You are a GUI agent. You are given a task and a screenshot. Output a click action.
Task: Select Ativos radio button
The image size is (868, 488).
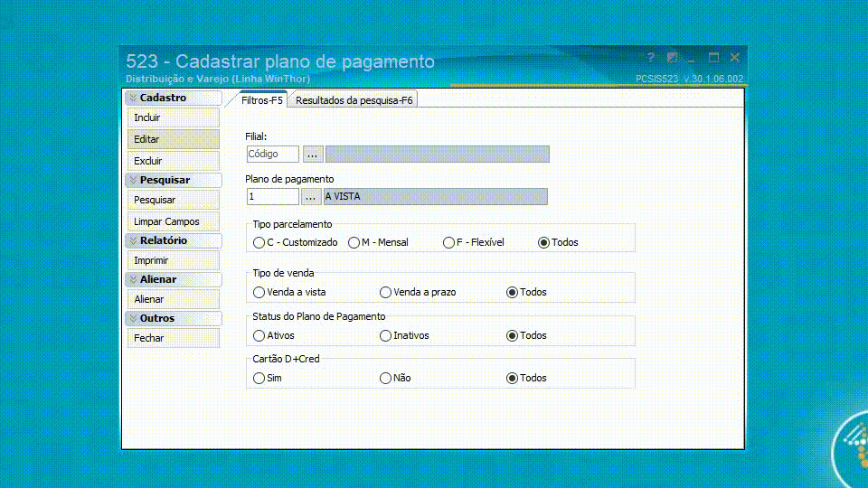259,336
